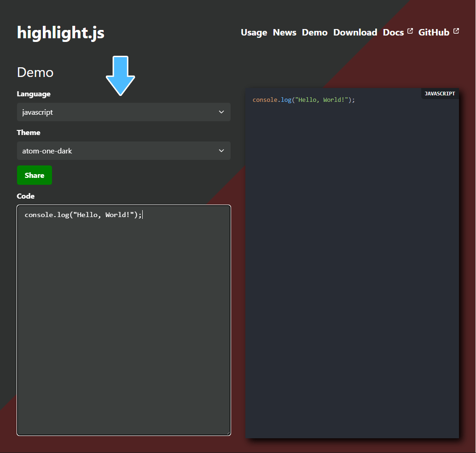Screen dimensions: 476x453
Task: Click the external-link icon beside GitHub
Action: [456, 31]
